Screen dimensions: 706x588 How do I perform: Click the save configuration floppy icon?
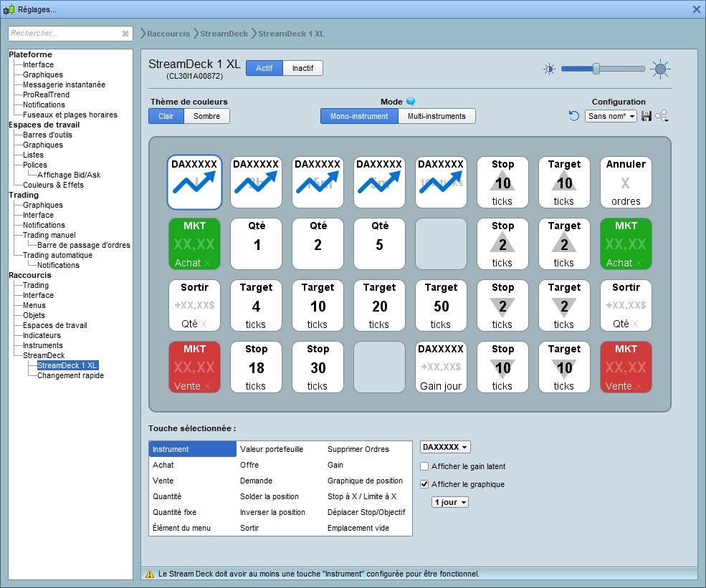click(646, 116)
